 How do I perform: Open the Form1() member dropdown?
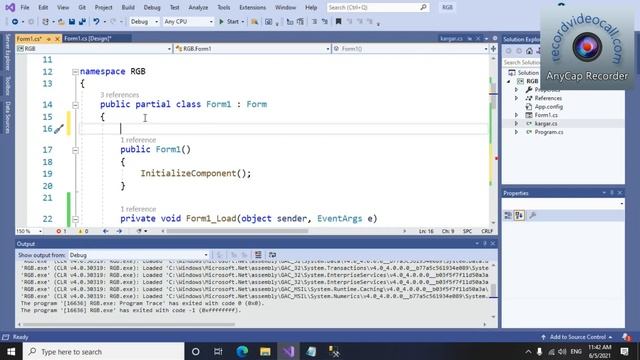point(410,49)
